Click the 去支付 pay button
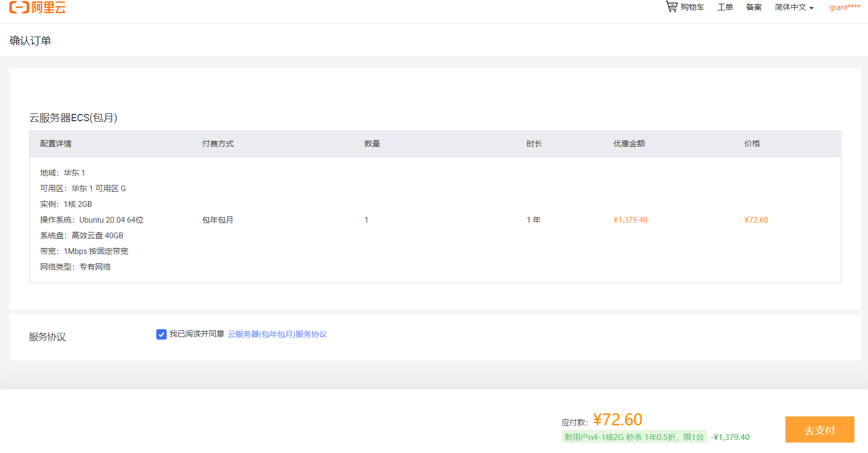868x453 pixels. [x=819, y=430]
